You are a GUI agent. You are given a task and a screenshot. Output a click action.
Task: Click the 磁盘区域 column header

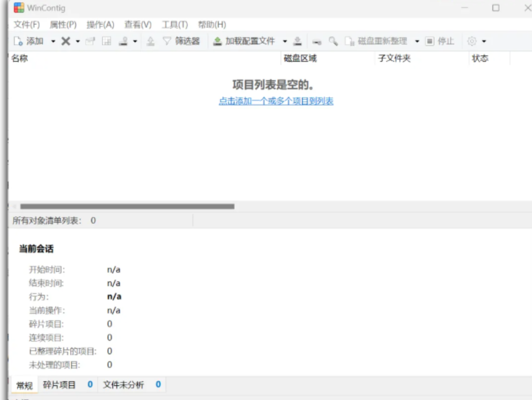[328, 58]
